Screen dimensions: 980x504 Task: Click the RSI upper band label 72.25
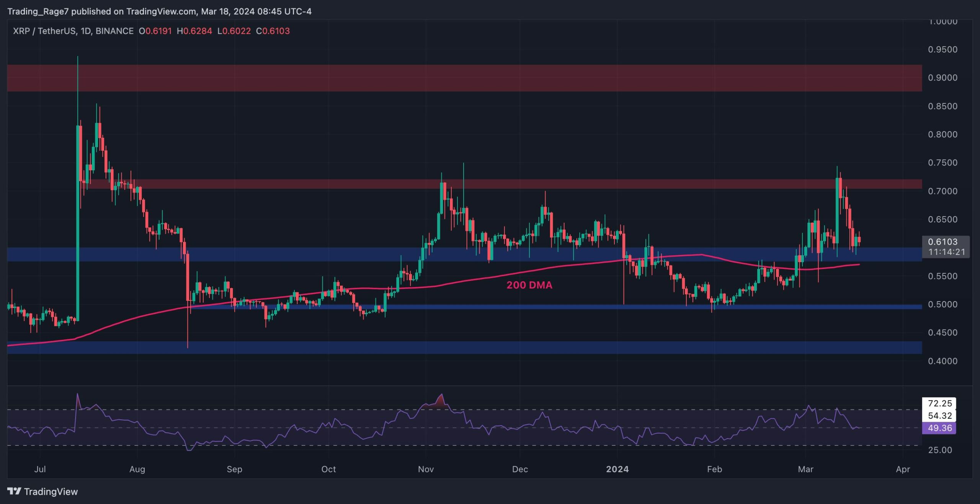[x=939, y=403]
